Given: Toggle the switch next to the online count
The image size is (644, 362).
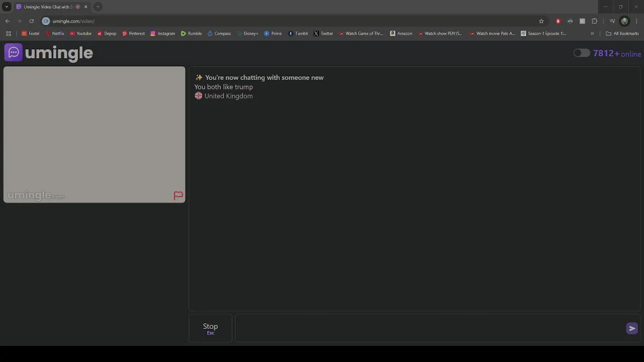Looking at the screenshot, I should pyautogui.click(x=582, y=53).
